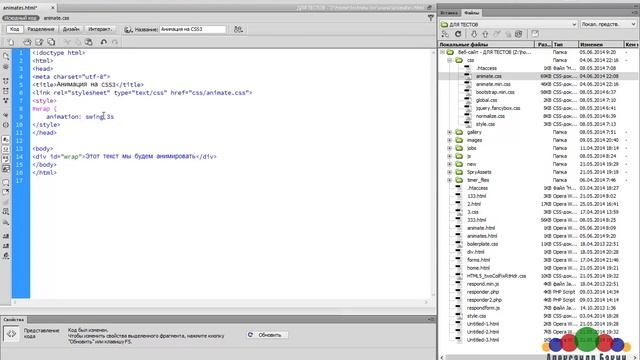Open the ДЛЯ ТЕСТОВ site dropdown
Screen dimensions: 640x360
508,24
